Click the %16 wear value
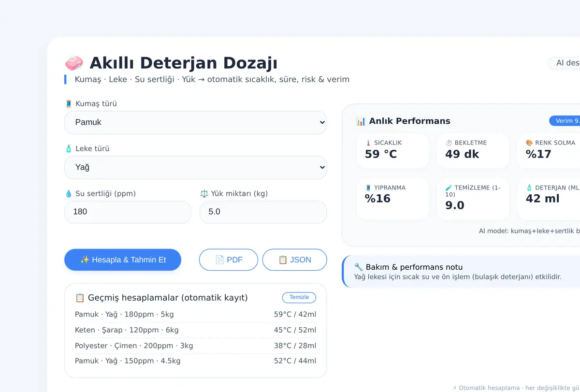The width and height of the screenshot is (580, 392). click(377, 199)
